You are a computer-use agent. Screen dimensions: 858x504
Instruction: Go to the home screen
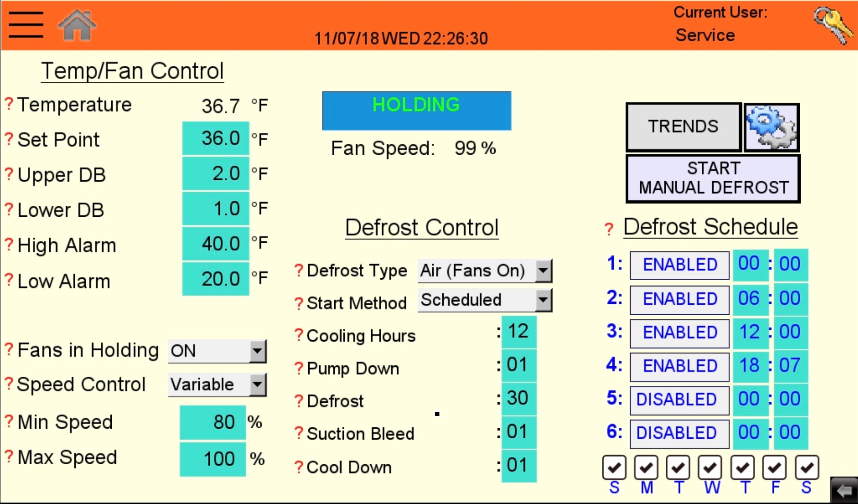(76, 25)
